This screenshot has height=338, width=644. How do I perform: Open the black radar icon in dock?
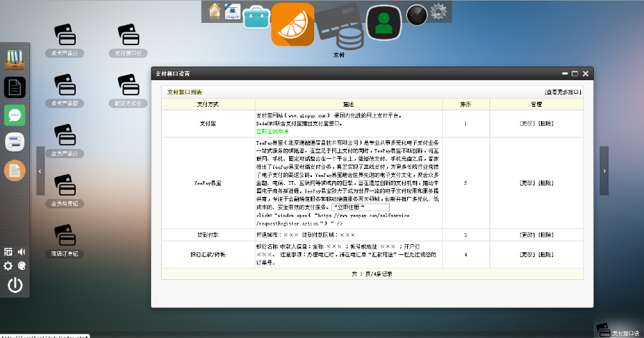417,15
